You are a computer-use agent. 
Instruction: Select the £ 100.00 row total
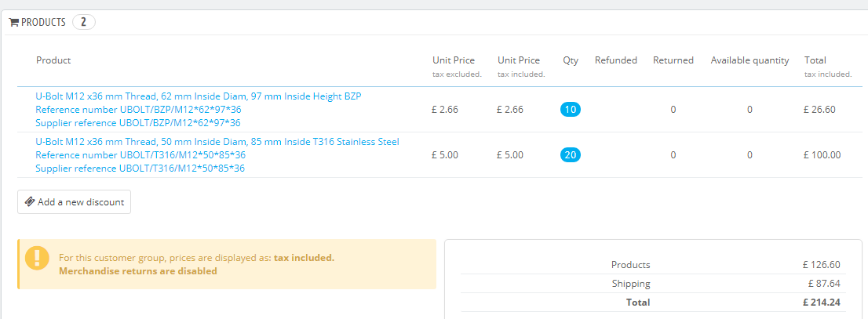(x=822, y=155)
